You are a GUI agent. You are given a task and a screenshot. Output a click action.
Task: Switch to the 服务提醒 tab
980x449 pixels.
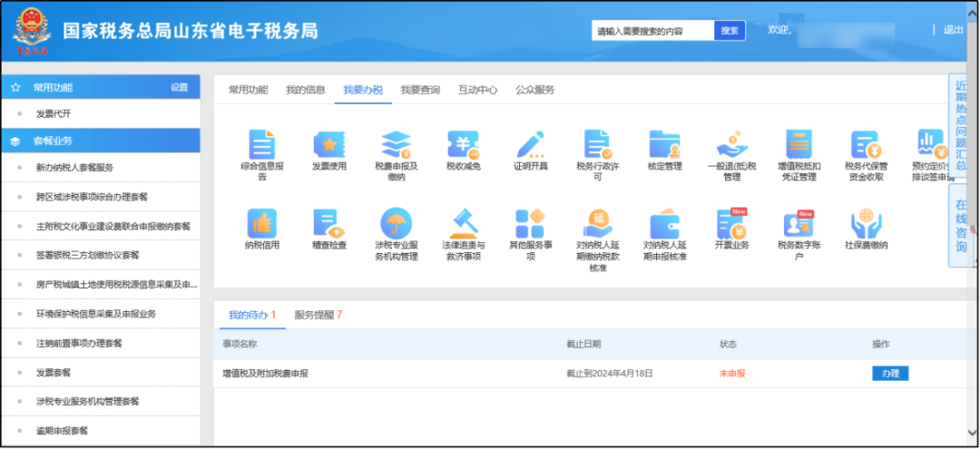(x=318, y=315)
